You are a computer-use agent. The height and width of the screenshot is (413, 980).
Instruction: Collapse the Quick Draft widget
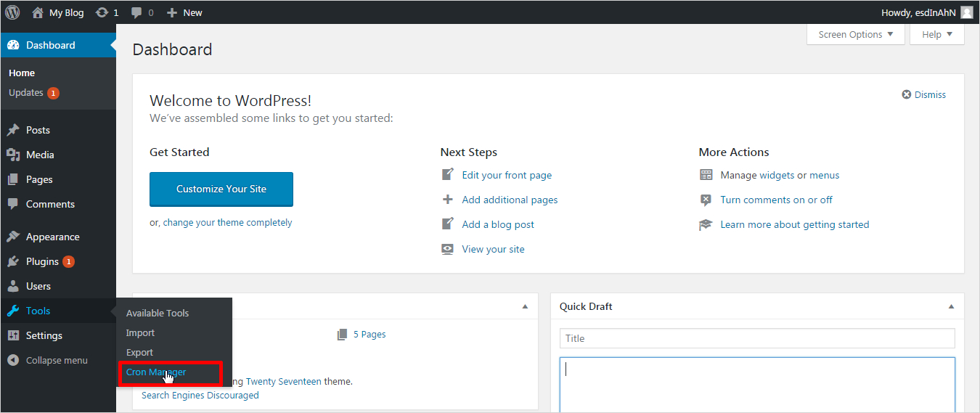pos(951,306)
